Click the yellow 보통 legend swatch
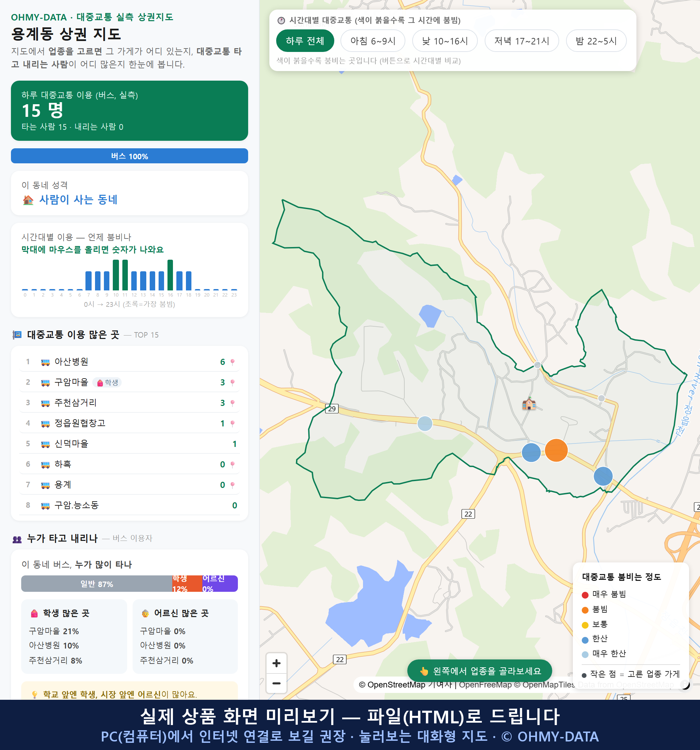This screenshot has width=700, height=750. point(585,625)
